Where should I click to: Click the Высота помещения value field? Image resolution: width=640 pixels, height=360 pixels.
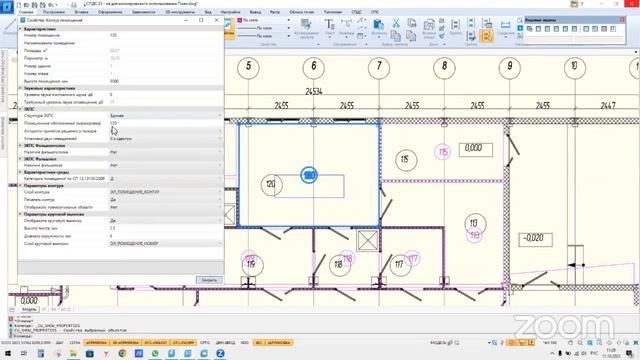point(165,81)
